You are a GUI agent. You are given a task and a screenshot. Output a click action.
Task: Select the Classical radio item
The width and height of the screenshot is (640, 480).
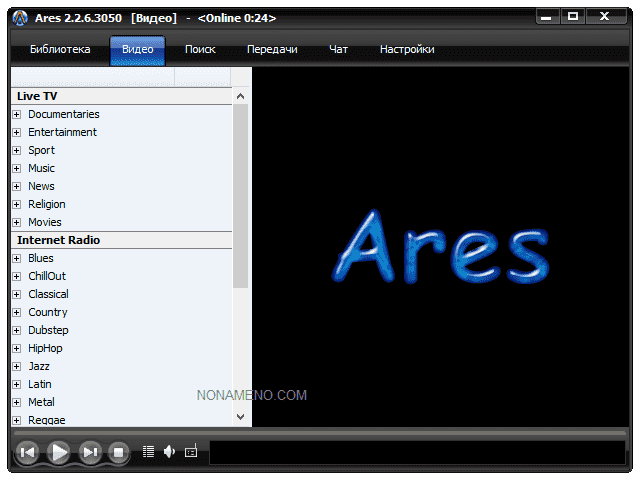click(48, 295)
